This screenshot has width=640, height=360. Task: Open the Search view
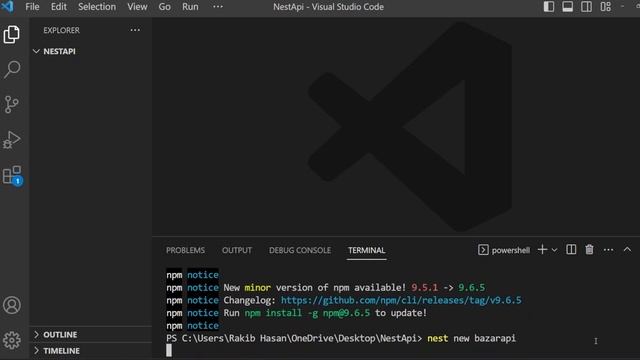click(x=12, y=69)
